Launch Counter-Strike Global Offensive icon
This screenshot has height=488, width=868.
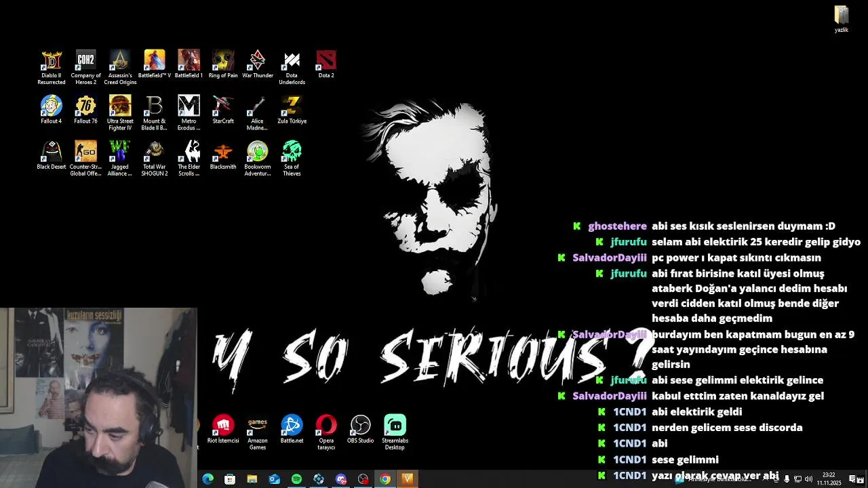(85, 158)
